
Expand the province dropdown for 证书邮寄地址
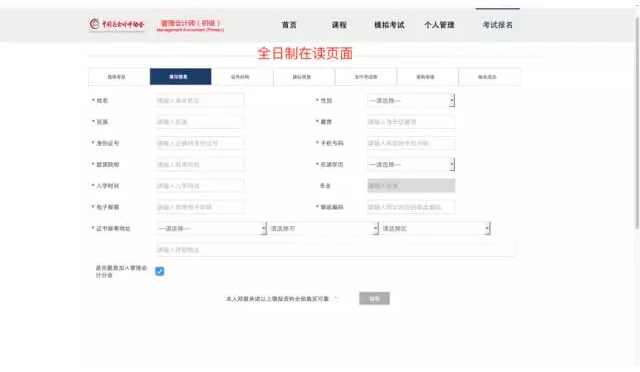211,229
